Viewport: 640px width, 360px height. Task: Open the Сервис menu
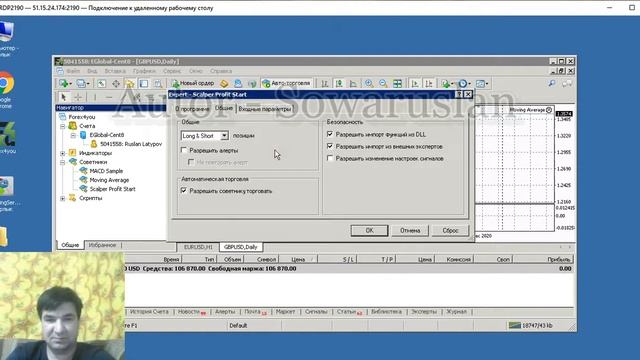point(172,71)
